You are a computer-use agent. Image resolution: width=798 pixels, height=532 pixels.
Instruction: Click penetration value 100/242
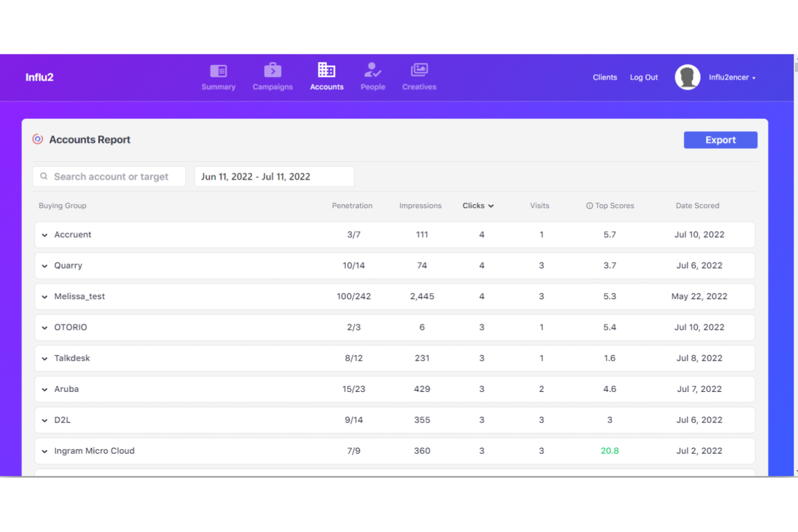354,296
